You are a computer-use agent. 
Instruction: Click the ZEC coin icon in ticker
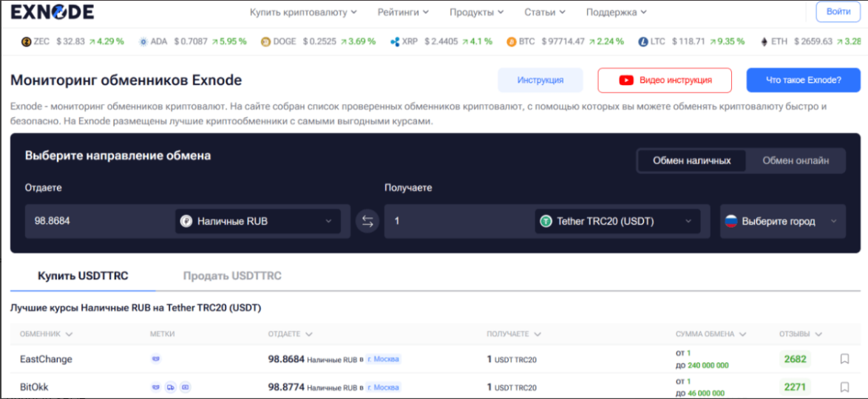coord(26,41)
